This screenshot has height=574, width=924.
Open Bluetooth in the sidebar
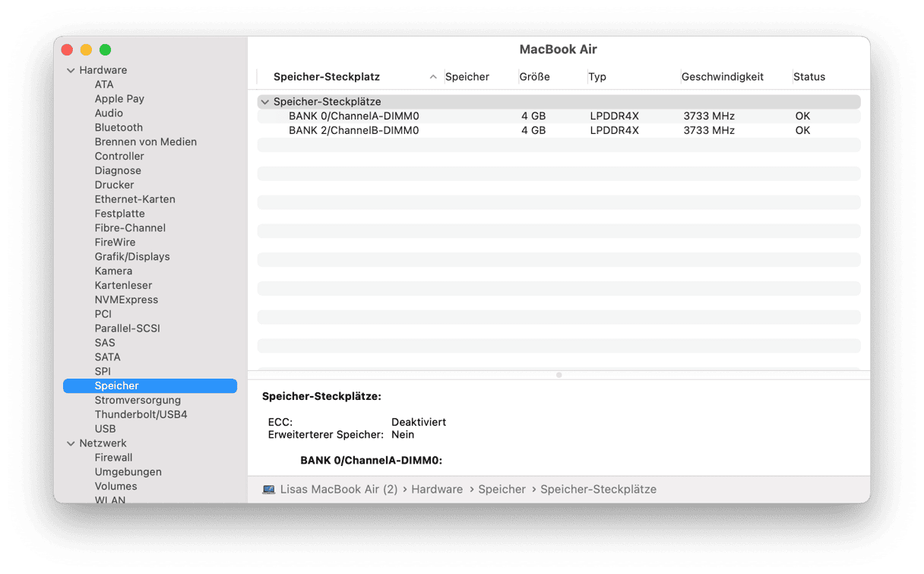[119, 128]
